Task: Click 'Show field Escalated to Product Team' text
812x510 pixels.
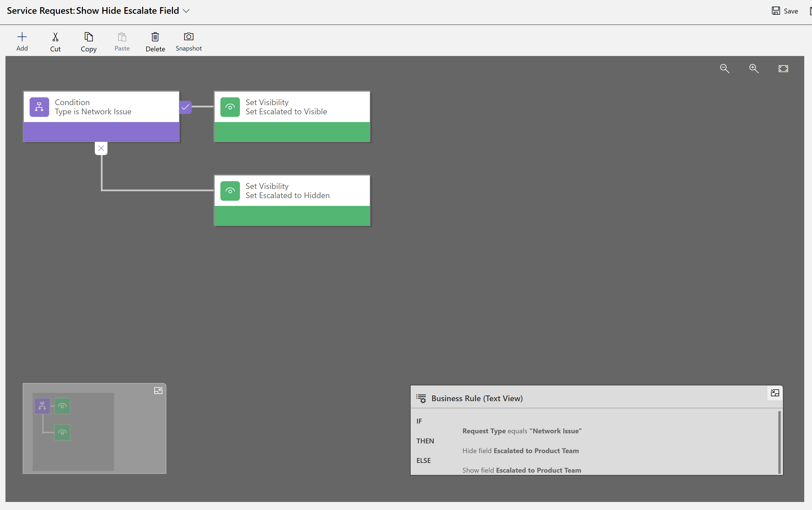Action: (x=521, y=470)
